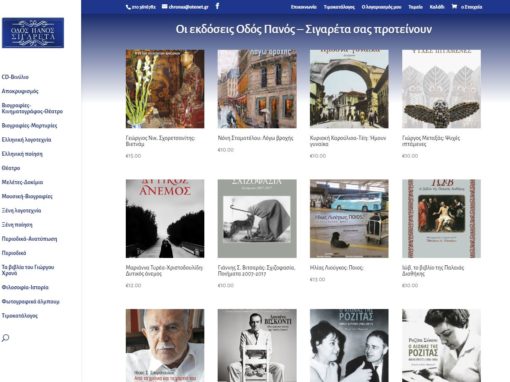Image resolution: width=510 pixels, height=382 pixels.
Task: Open the Ξένη ποίηση category
Action: pos(17,225)
